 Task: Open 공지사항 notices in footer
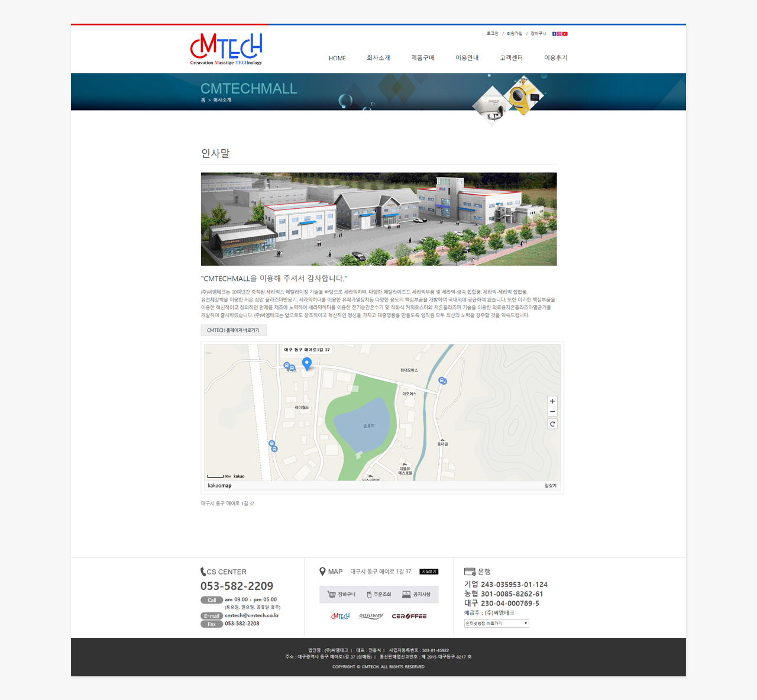(416, 594)
